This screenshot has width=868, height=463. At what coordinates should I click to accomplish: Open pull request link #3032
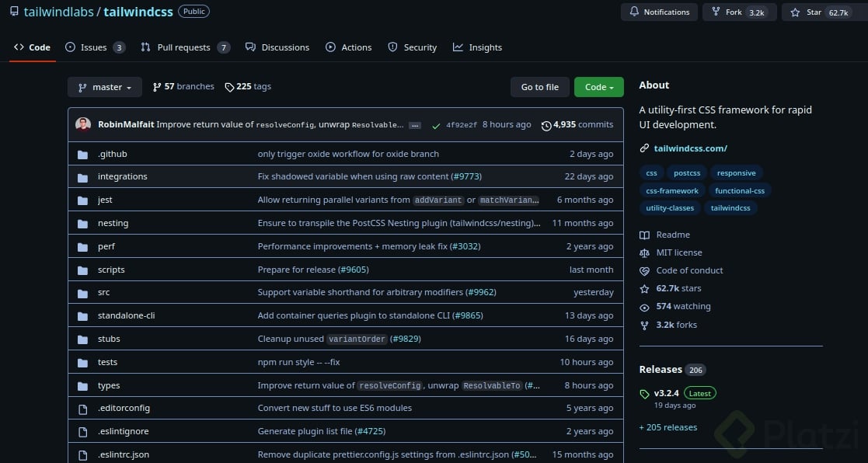[465, 246]
